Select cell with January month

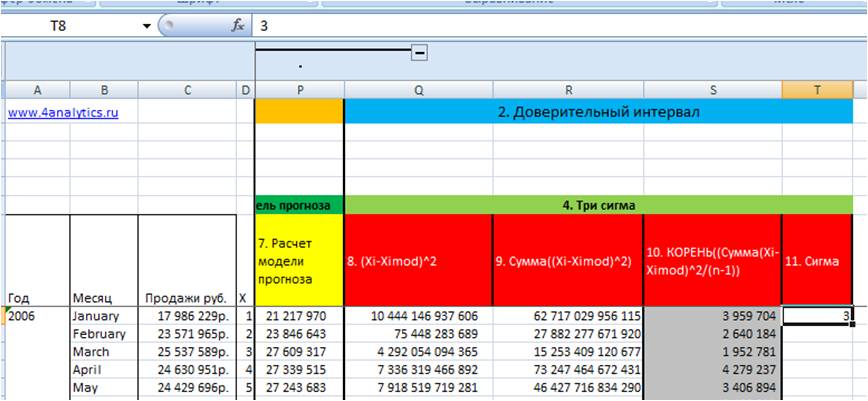point(104,316)
